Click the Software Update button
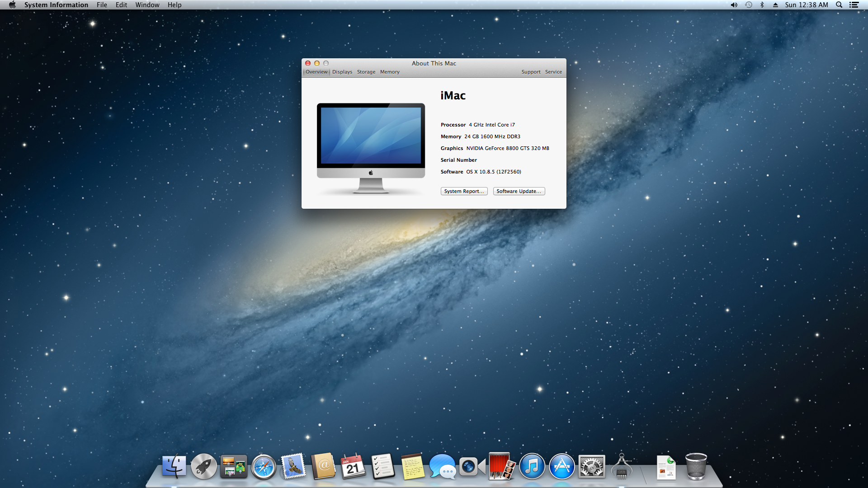The width and height of the screenshot is (868, 488). (519, 191)
